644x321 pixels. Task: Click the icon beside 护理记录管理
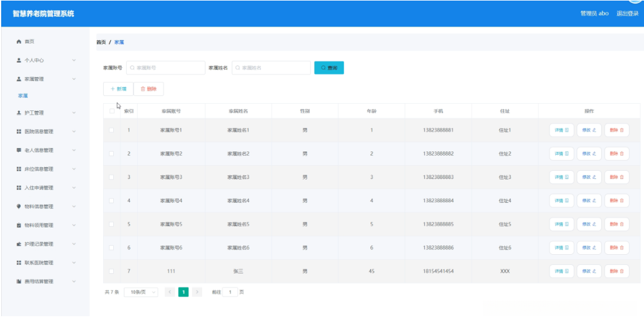click(18, 244)
